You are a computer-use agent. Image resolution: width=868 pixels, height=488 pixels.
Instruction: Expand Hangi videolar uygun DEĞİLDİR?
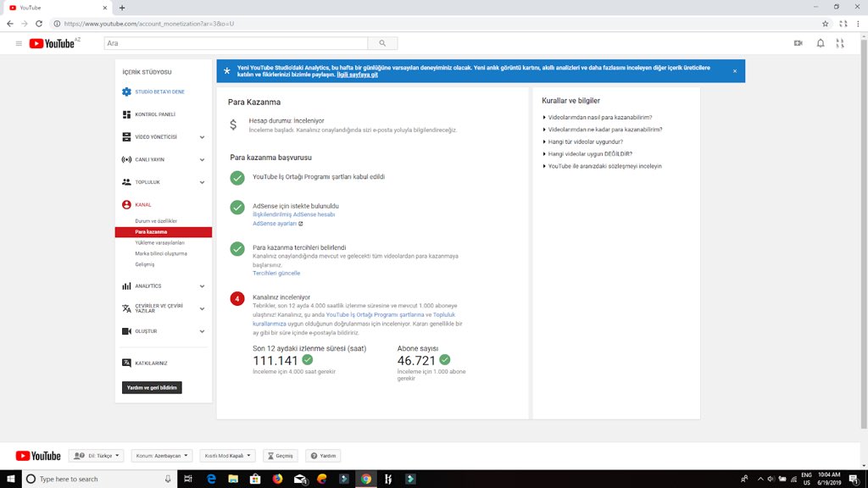point(590,154)
